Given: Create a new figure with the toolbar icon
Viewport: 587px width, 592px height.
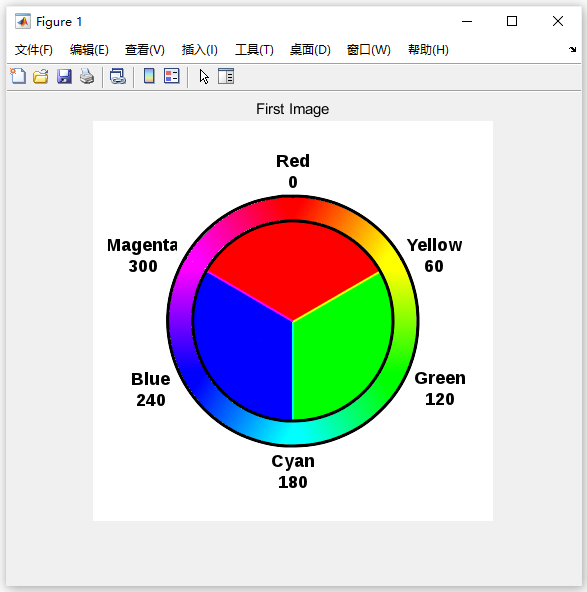Looking at the screenshot, I should point(18,76).
